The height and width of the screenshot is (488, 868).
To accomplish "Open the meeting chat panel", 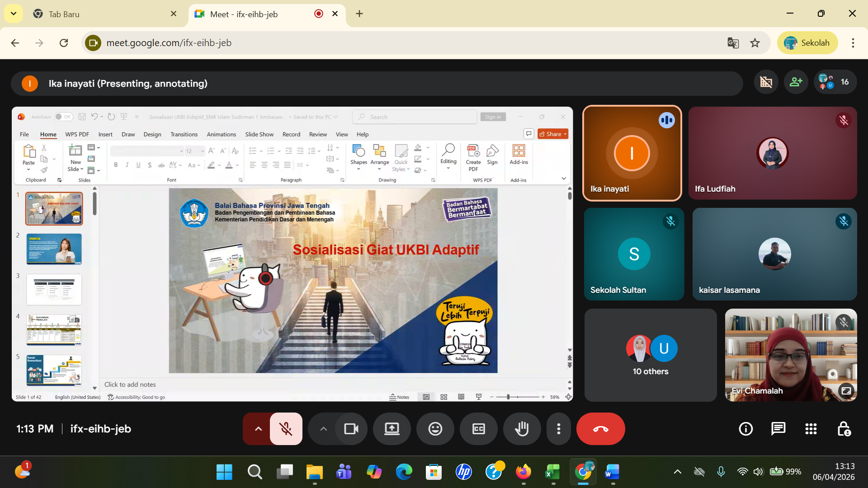I will [778, 429].
